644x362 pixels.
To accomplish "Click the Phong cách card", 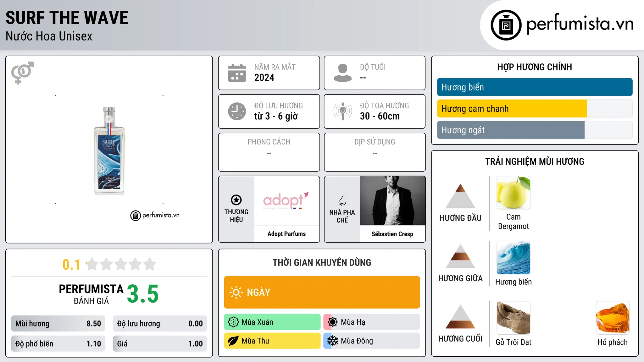I will click(x=269, y=152).
